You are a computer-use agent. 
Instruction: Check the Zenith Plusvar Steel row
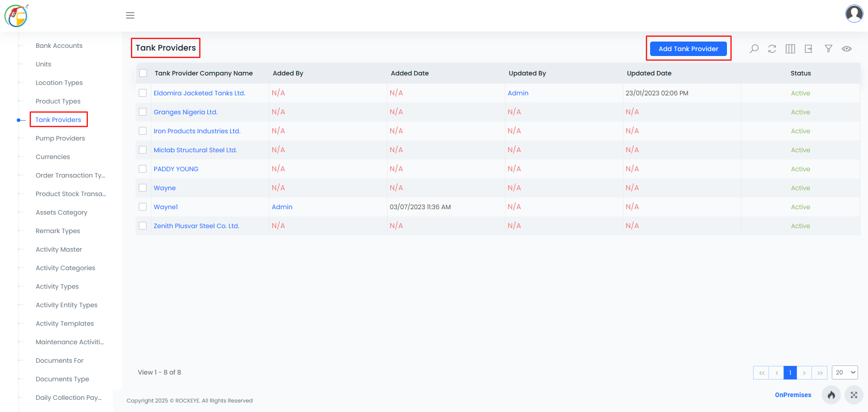[x=143, y=226]
